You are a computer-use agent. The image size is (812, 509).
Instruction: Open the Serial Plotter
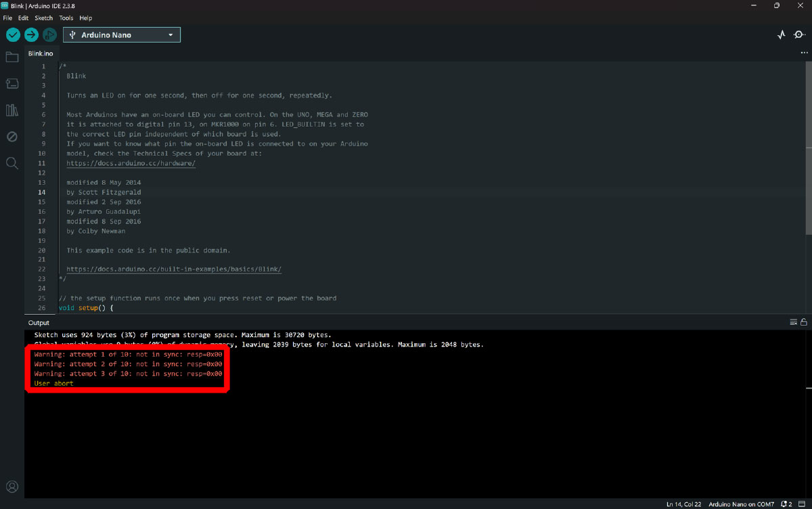click(x=782, y=35)
